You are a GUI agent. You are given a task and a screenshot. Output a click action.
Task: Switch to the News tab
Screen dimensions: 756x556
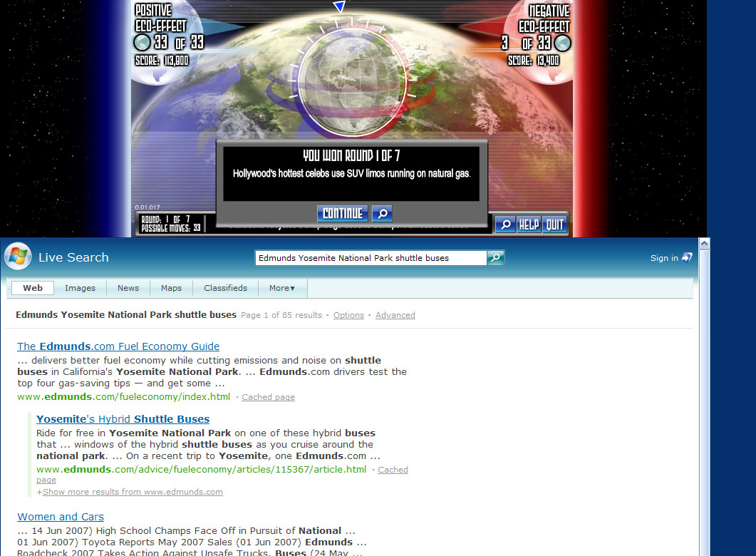tap(128, 288)
